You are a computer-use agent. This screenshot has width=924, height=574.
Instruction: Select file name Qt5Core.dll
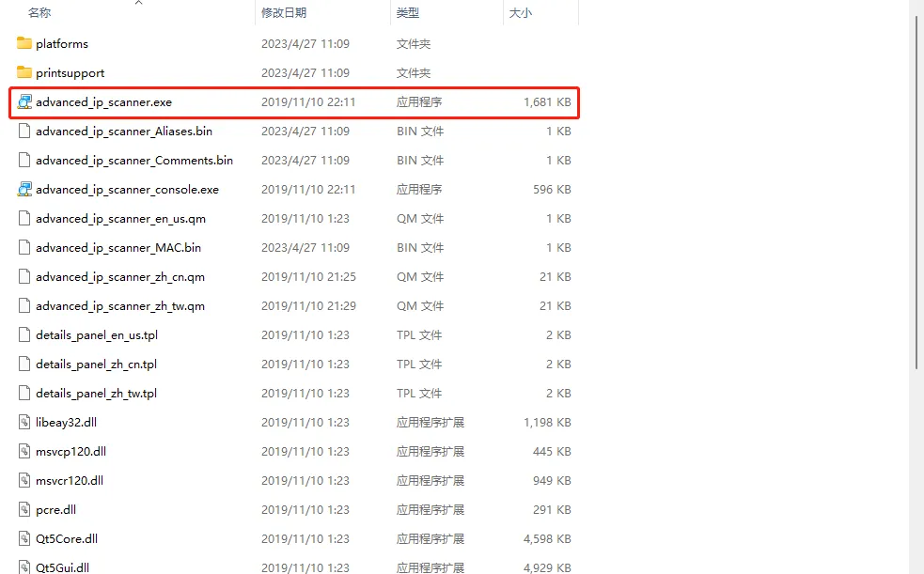(67, 538)
